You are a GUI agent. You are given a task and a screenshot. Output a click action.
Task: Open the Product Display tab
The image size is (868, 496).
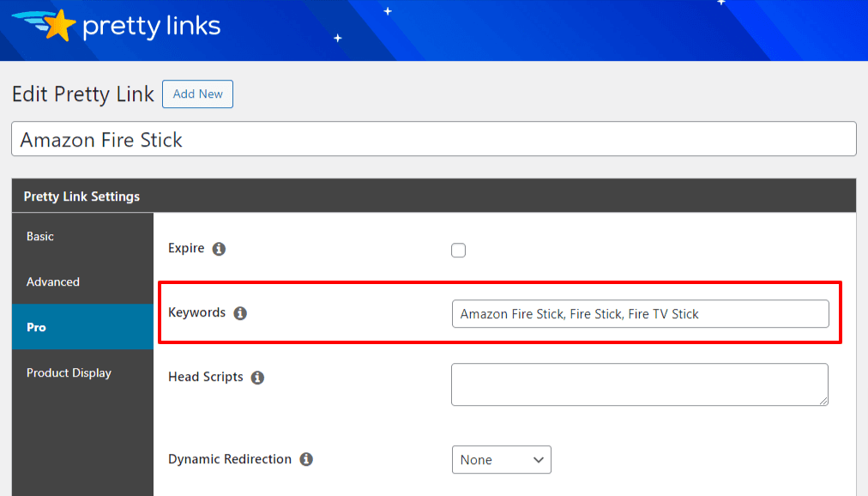tap(69, 372)
